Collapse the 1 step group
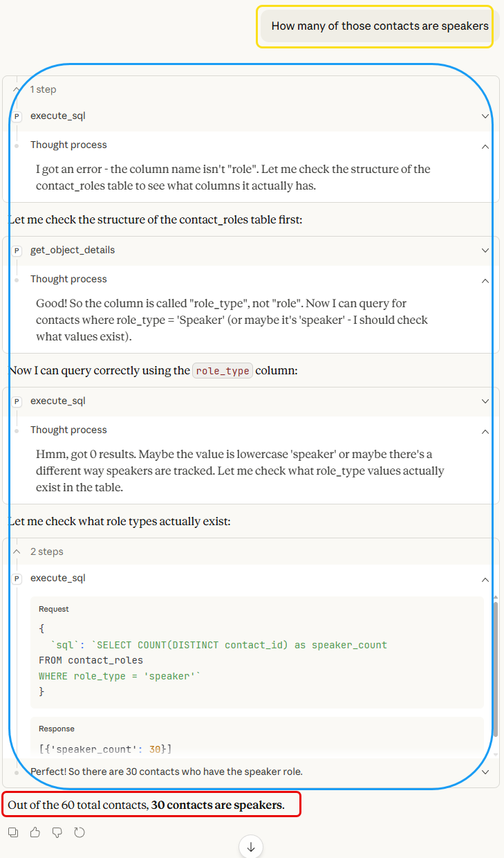Viewport: 504px width, 858px height. click(x=16, y=89)
